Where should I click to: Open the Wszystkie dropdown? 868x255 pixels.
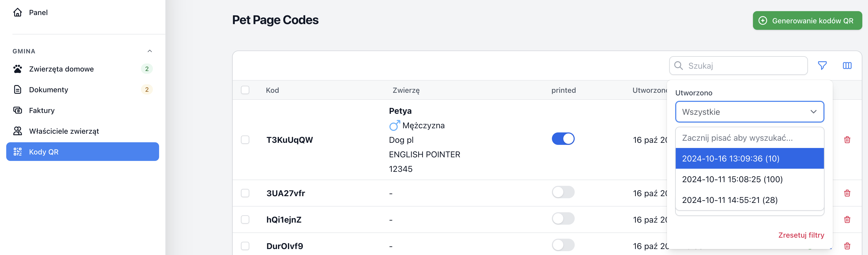(749, 112)
